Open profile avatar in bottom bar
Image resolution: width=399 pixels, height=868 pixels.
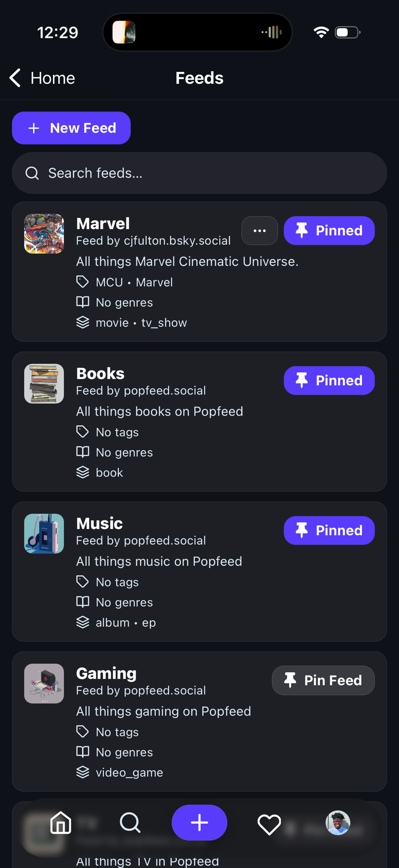pos(338,822)
